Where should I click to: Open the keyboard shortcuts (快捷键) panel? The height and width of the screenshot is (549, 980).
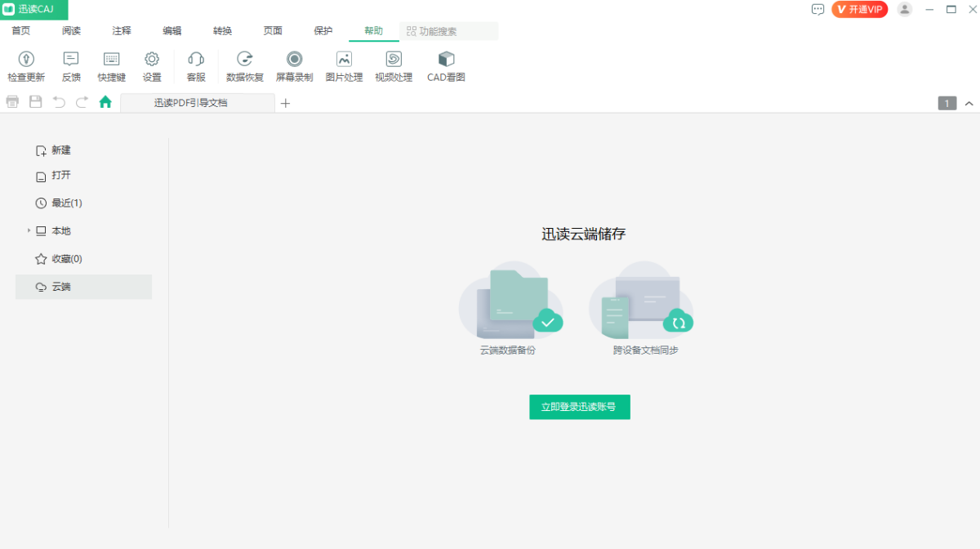pyautogui.click(x=111, y=60)
